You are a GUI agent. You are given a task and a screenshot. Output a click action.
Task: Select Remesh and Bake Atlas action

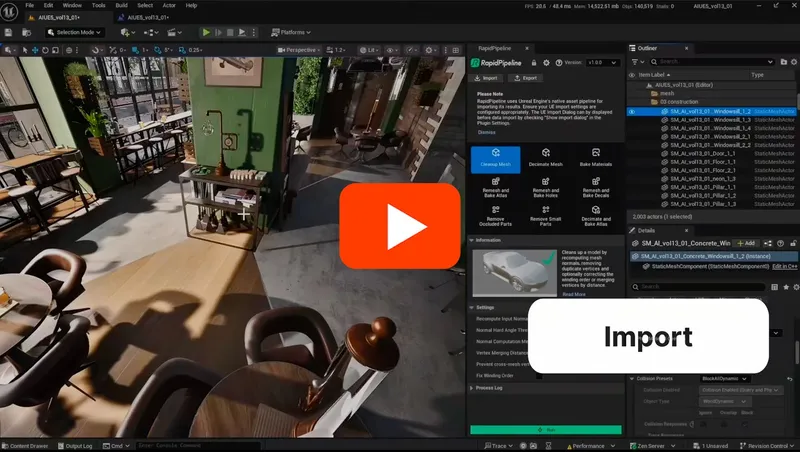click(x=495, y=187)
